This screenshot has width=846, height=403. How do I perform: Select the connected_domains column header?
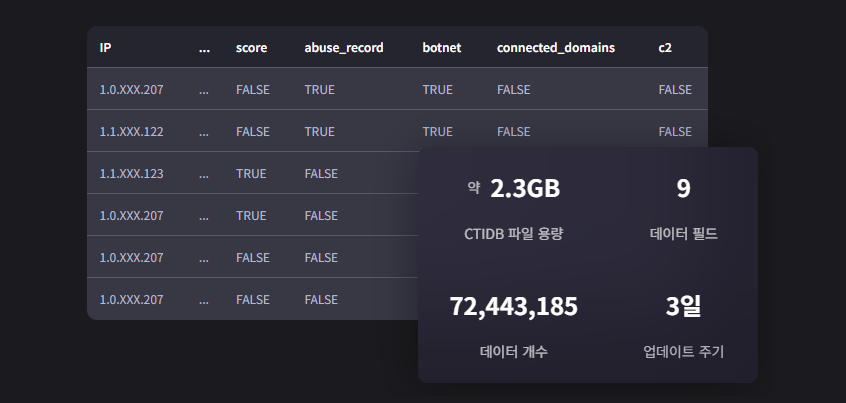click(x=555, y=47)
